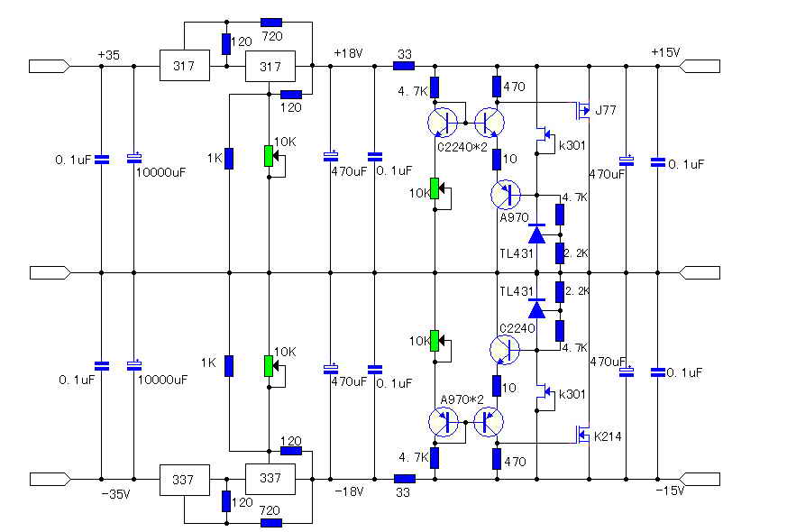Click the 0.1uF capacitor next to the +18V 470uF
Image resolution: width=787 pixels, height=532 pixels.
click(375, 157)
